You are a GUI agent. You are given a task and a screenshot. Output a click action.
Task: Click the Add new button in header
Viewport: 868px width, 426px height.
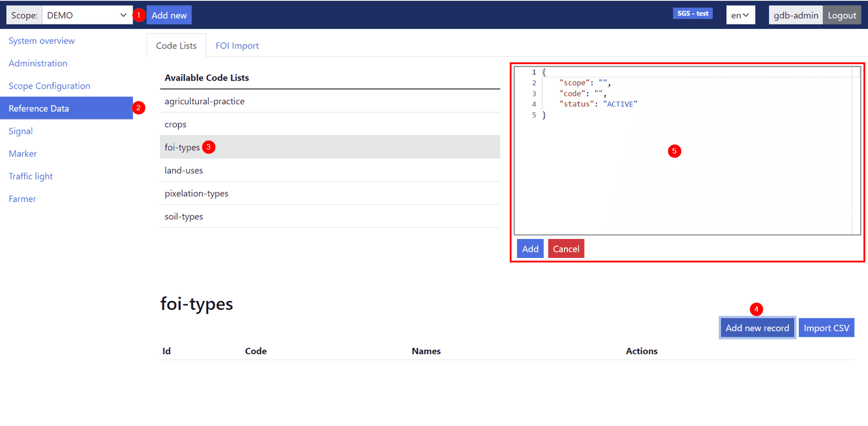169,15
